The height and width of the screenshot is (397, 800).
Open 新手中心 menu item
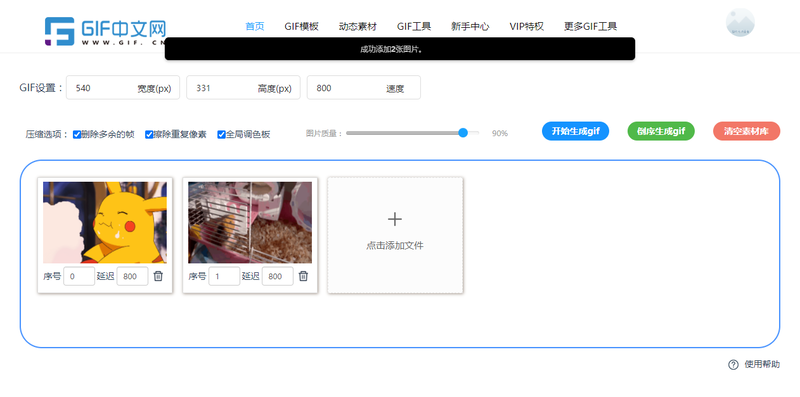tap(470, 27)
